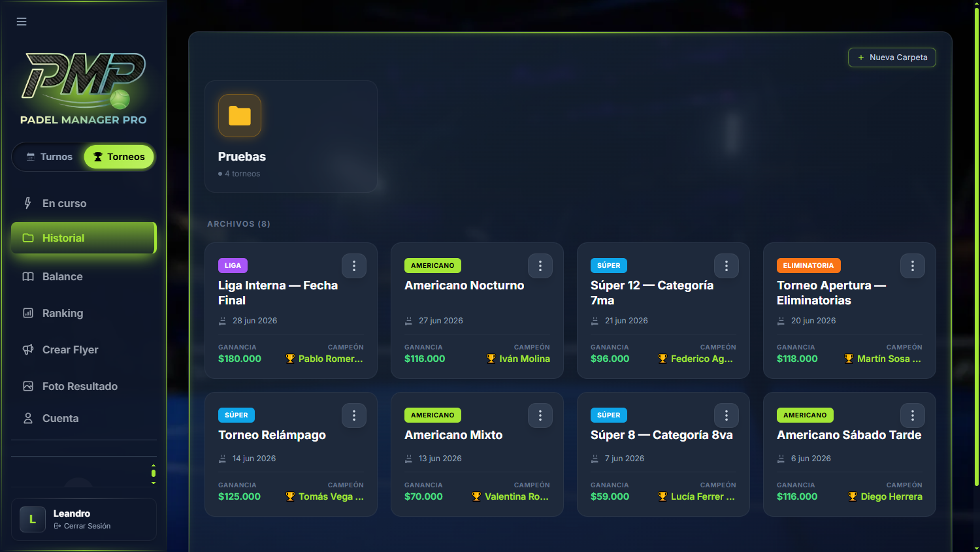Click the sidebar vertical scroll indicator
The height and width of the screenshot is (552, 980).
(154, 474)
